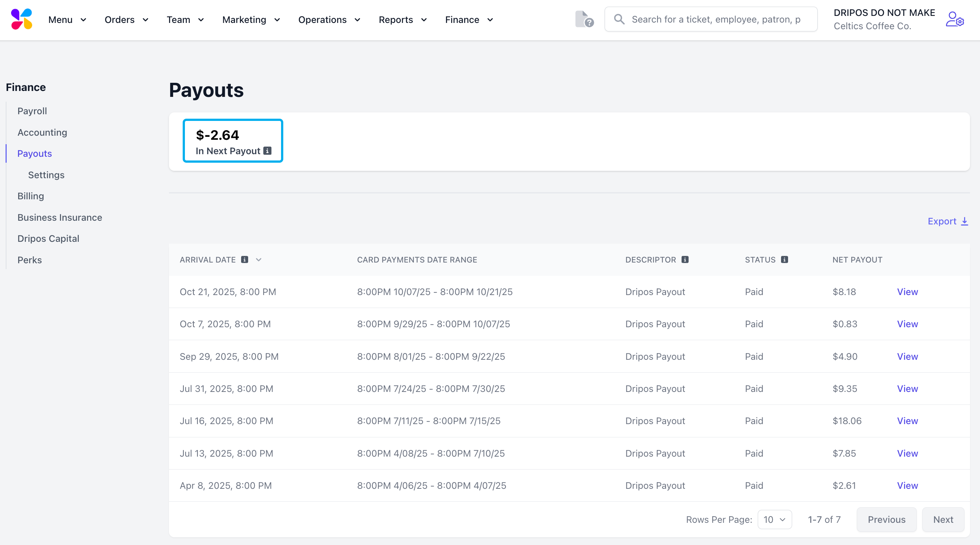Open the help document icon
The width and height of the screenshot is (980, 545).
(x=584, y=19)
